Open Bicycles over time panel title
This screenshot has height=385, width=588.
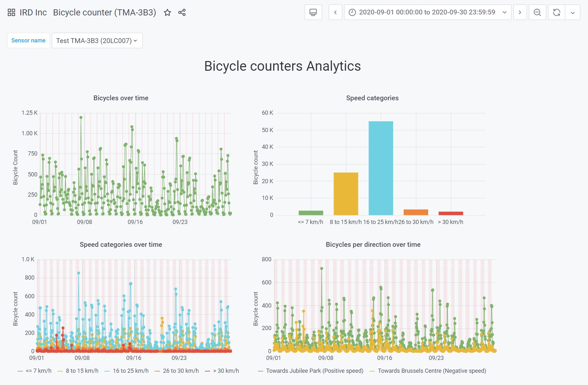pos(121,98)
